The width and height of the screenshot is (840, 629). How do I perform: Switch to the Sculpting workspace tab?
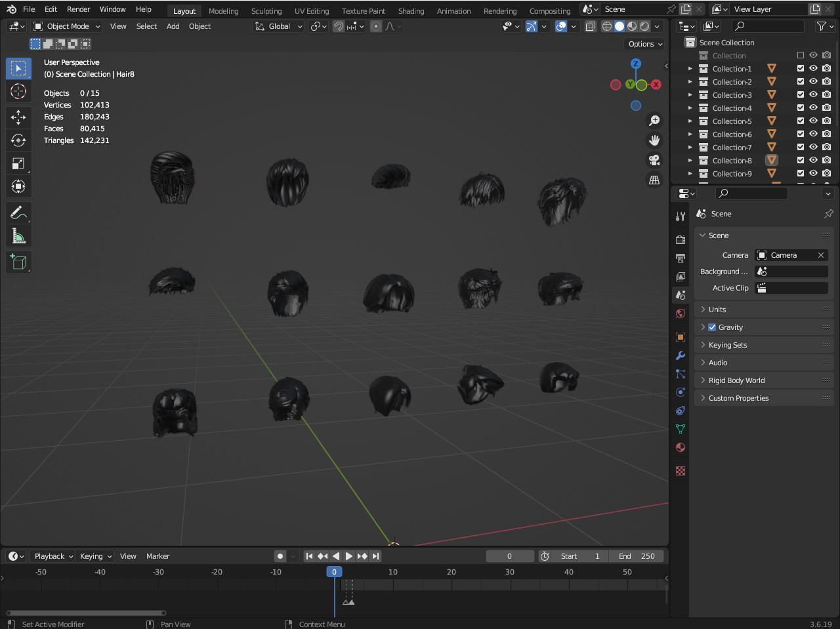coord(266,11)
